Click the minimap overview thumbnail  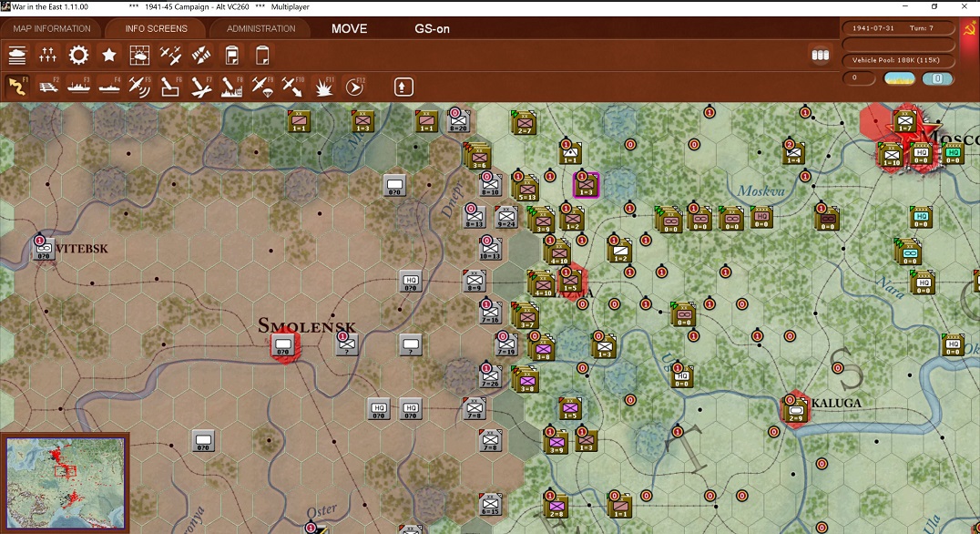click(65, 483)
